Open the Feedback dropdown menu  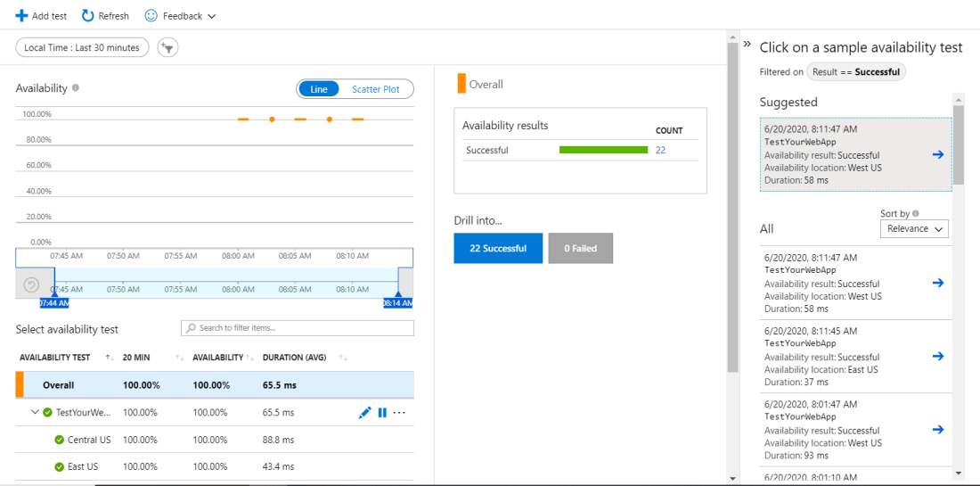[x=181, y=16]
